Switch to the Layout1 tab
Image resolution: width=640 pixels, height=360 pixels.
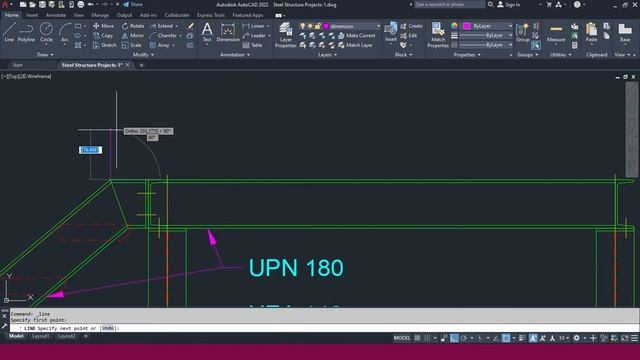coord(40,336)
